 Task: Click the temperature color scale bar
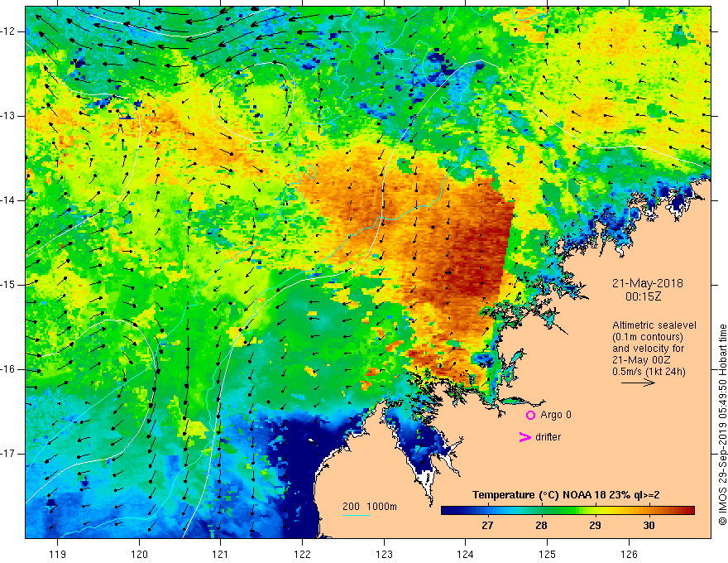click(x=568, y=511)
